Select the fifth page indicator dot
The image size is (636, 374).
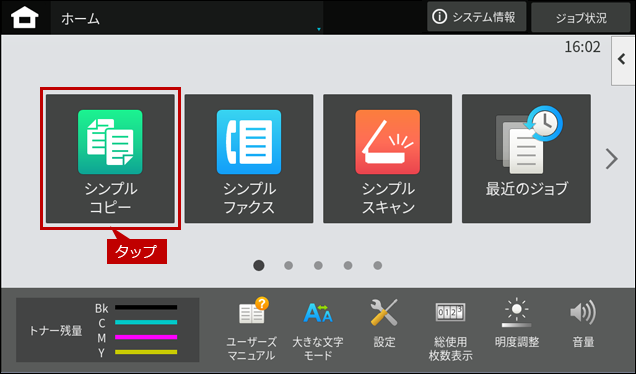[378, 266]
